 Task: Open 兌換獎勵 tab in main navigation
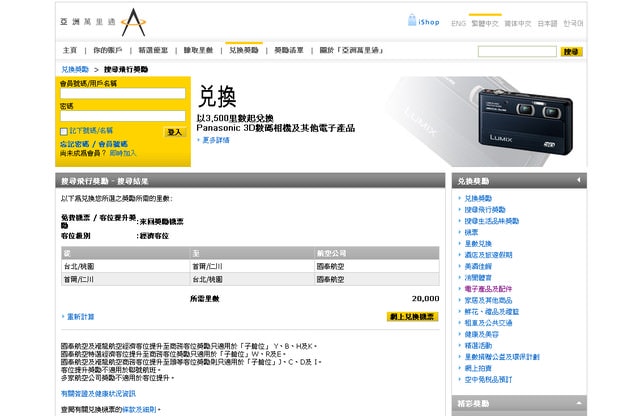click(244, 50)
